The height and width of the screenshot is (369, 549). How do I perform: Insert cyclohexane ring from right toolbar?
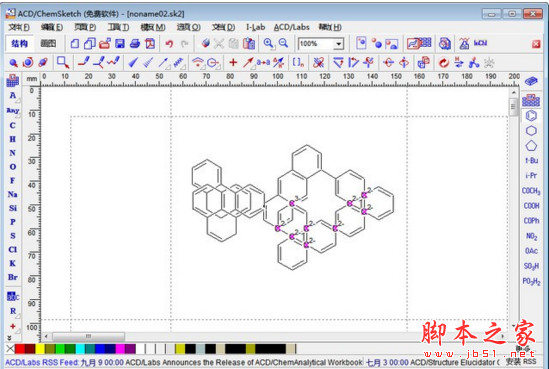[x=531, y=131]
